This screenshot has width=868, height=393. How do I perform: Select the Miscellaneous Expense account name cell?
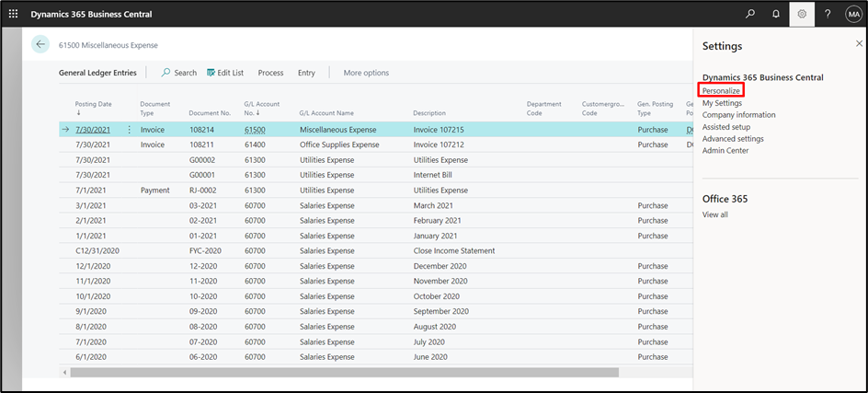337,130
